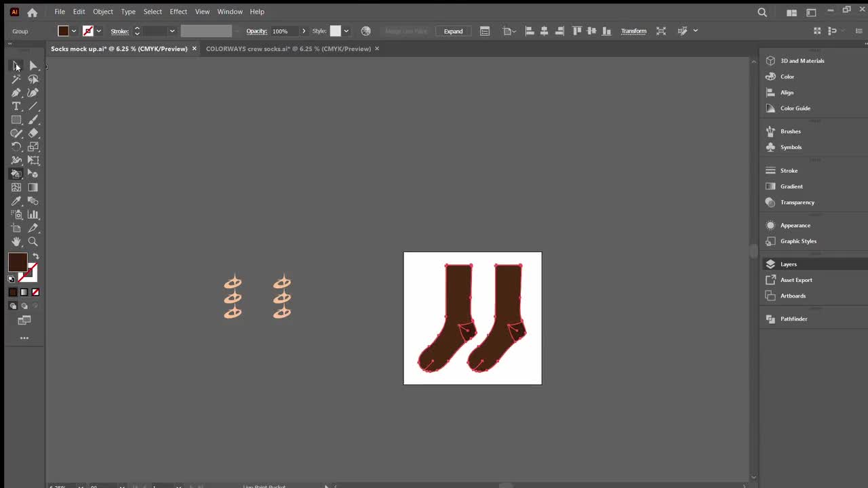The width and height of the screenshot is (868, 488).
Task: Choose the Rotate tool
Action: pos(16,147)
